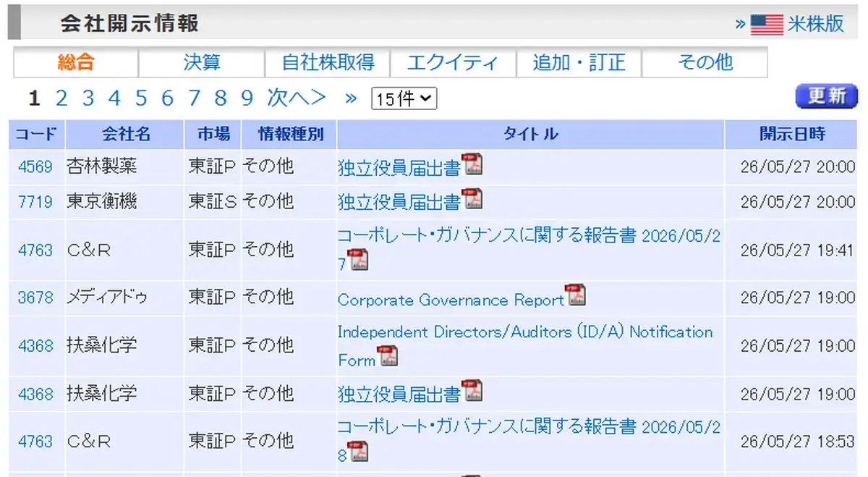This screenshot has width=868, height=477.
Task: Open code 4368 in the Independent Directors row
Action: (x=35, y=346)
